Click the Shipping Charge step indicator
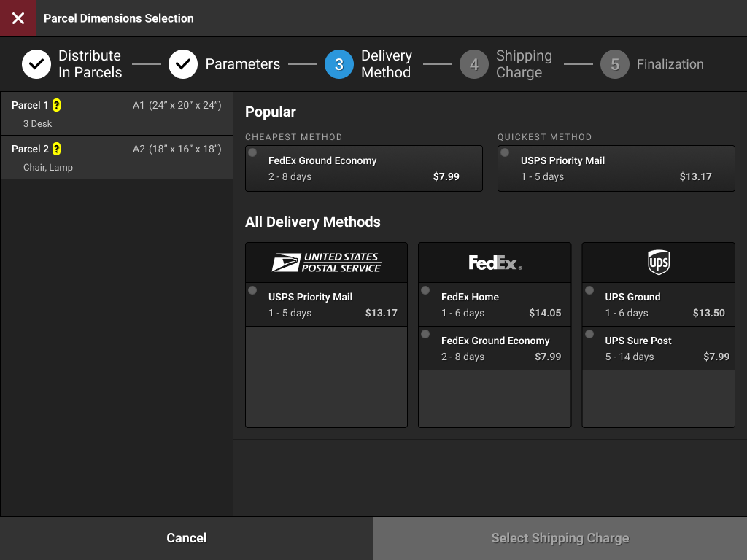The image size is (747, 560). [x=474, y=64]
